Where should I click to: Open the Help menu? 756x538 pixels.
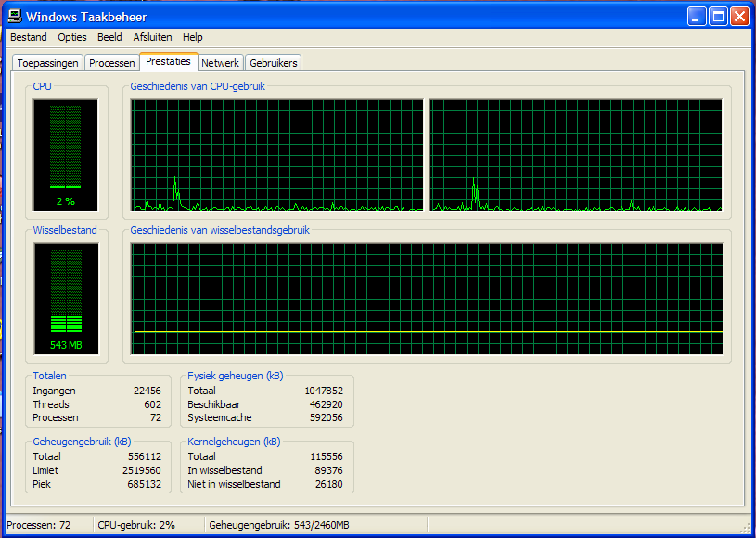tap(192, 37)
